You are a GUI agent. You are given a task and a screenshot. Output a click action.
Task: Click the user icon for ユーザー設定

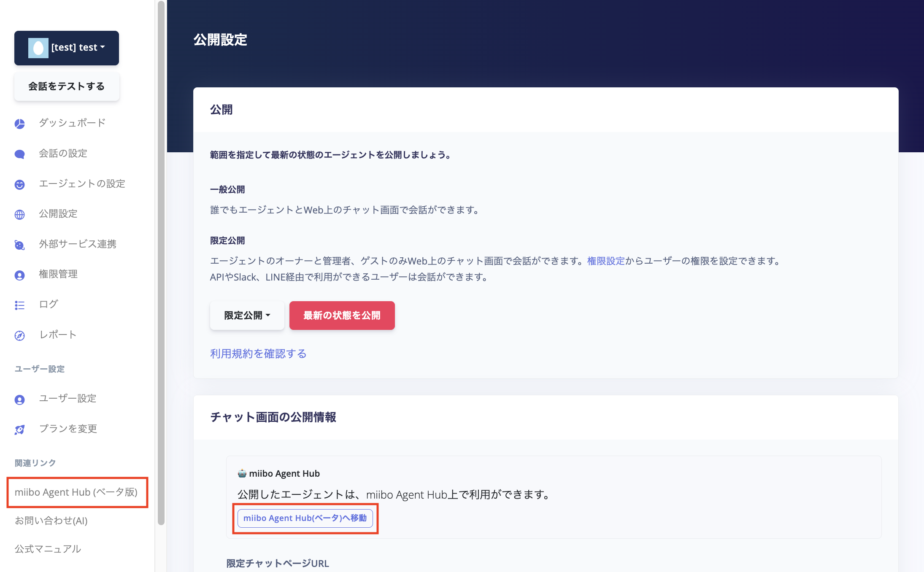(x=20, y=399)
